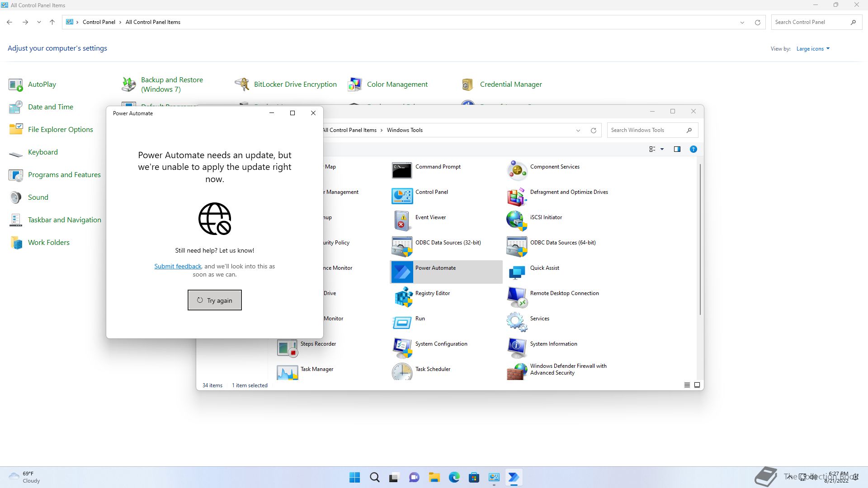
Task: Open Command Prompt icon in Windows Tools
Action: (x=402, y=170)
